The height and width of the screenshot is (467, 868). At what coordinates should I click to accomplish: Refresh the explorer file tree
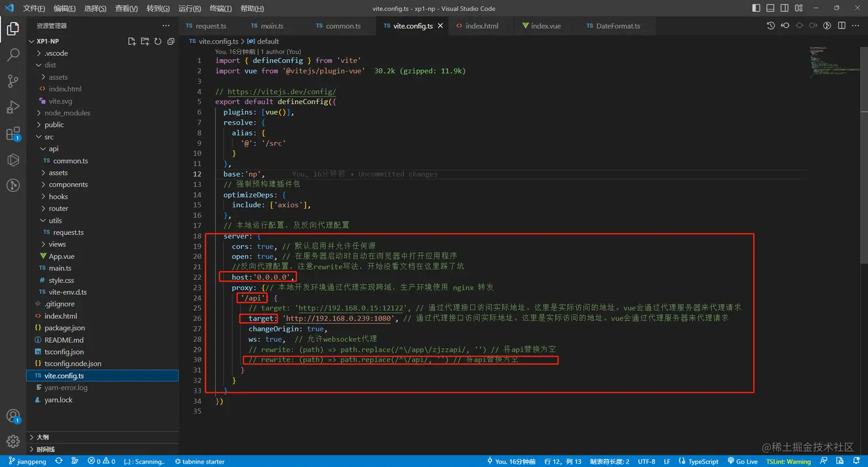pos(158,41)
